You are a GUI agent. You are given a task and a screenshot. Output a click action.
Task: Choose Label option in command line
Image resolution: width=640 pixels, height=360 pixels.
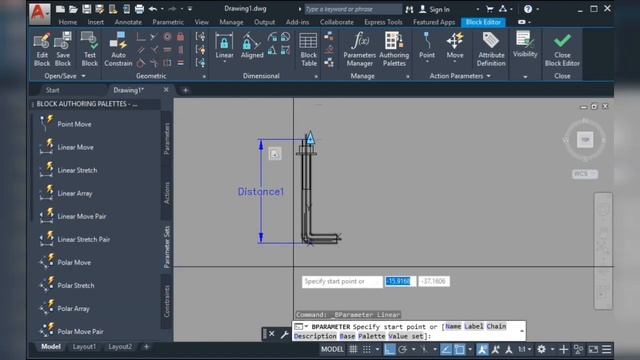[x=473, y=327]
